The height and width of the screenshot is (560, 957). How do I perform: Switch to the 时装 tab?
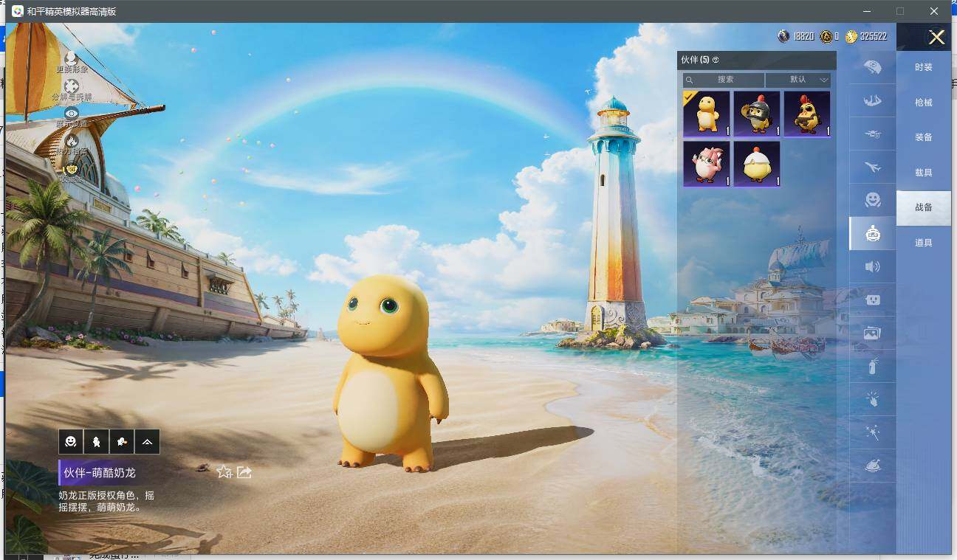click(x=924, y=67)
